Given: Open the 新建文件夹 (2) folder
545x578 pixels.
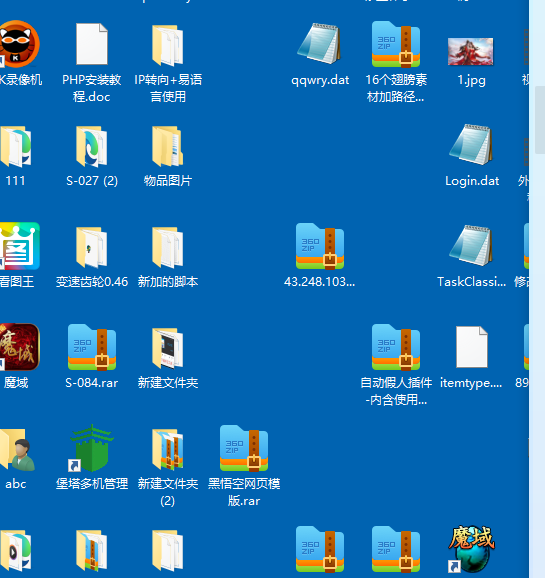Looking at the screenshot, I should click(168, 449).
